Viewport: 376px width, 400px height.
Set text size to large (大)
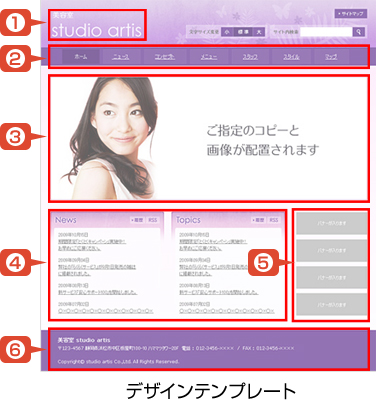tap(259, 32)
